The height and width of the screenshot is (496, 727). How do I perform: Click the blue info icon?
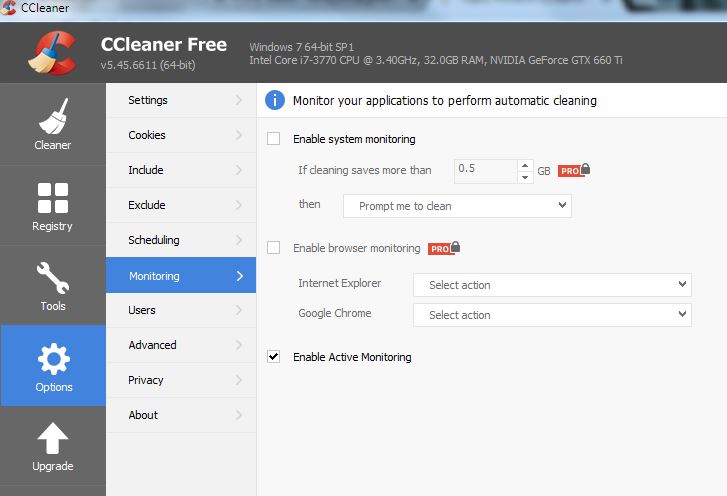(274, 100)
